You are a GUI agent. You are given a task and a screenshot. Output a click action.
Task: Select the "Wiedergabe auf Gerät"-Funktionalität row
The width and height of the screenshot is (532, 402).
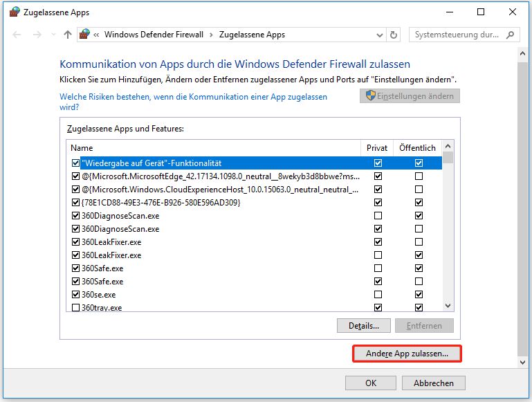[x=254, y=163]
